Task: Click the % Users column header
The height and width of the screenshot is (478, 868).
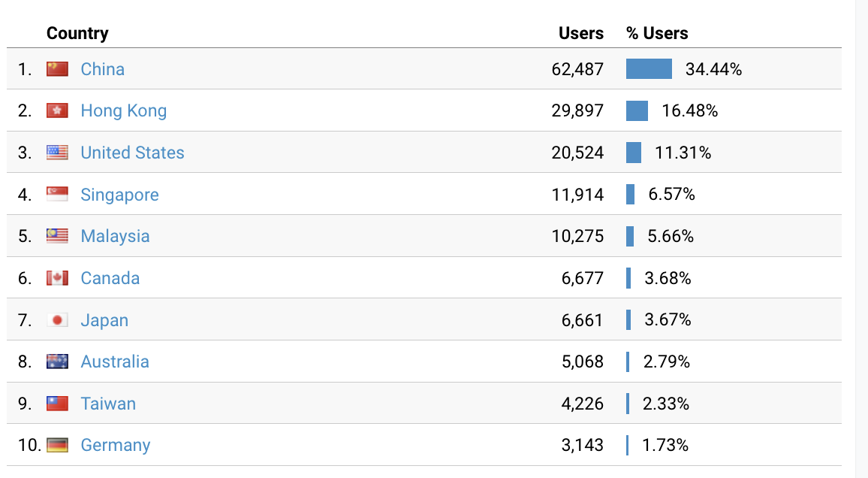Action: point(657,33)
